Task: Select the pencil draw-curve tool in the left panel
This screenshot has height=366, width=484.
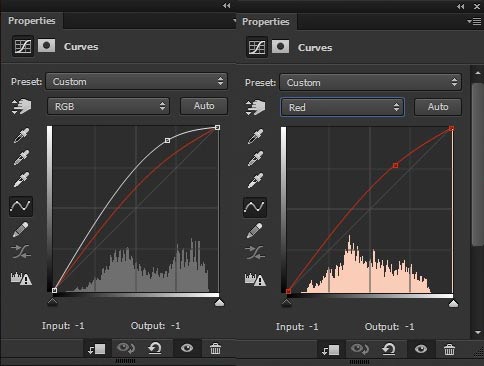Action: point(21,229)
